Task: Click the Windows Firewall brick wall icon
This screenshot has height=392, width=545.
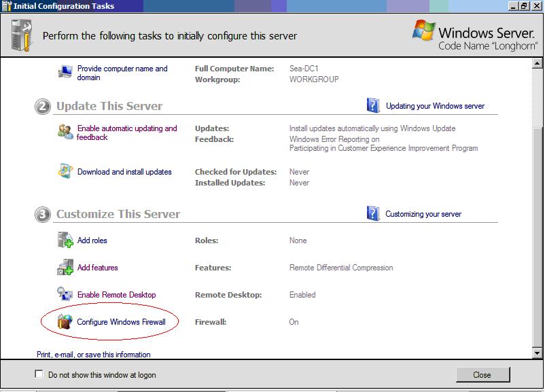Action: [66, 321]
